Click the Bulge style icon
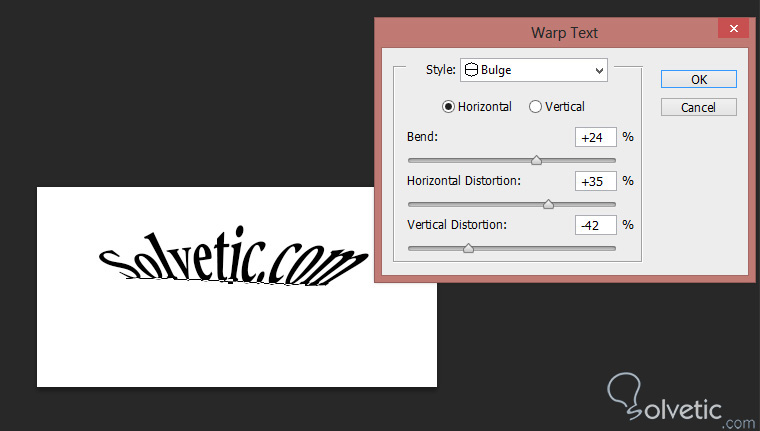760x431 pixels. [472, 70]
